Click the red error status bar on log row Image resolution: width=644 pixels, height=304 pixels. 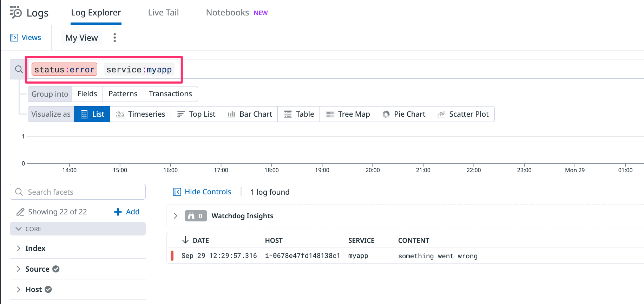(172, 256)
